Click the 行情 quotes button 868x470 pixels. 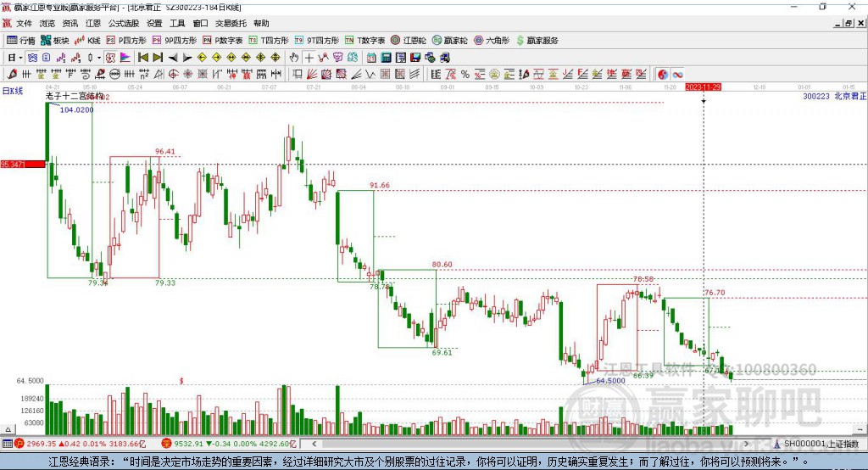(21, 40)
